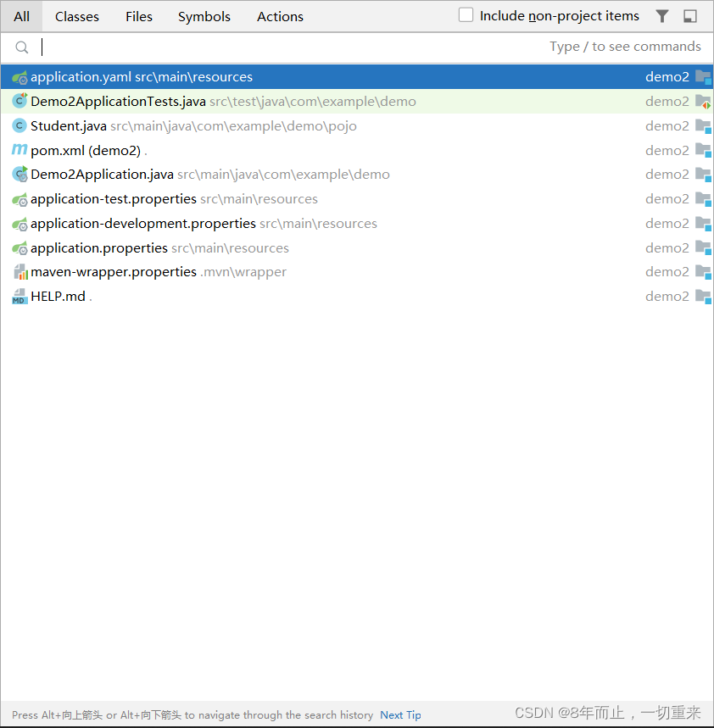Open pom.xml (demo2) result
This screenshot has height=728, width=714.
tap(357, 150)
